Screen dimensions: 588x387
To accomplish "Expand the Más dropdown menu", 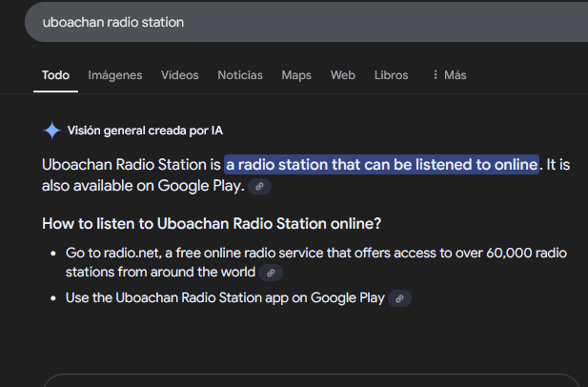I will click(449, 75).
